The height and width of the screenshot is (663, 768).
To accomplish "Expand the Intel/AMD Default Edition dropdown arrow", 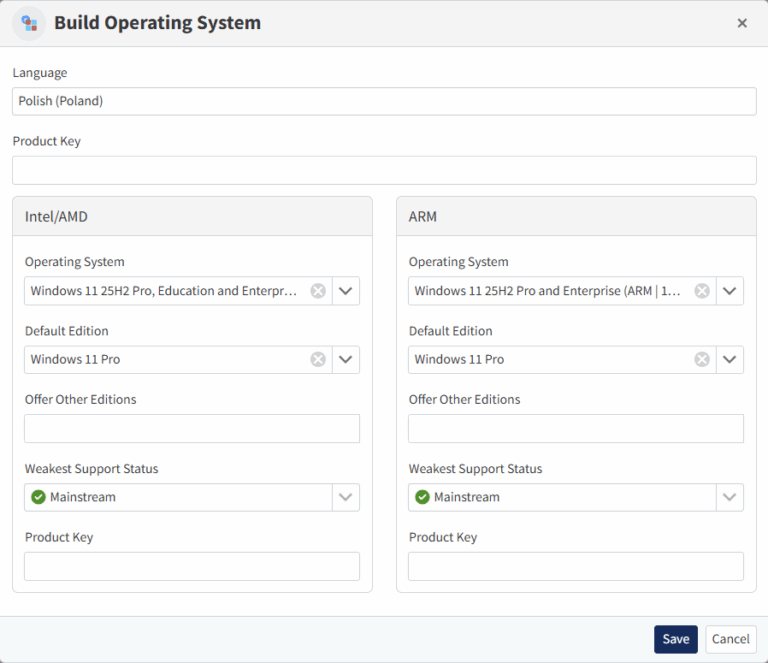I will click(x=346, y=359).
